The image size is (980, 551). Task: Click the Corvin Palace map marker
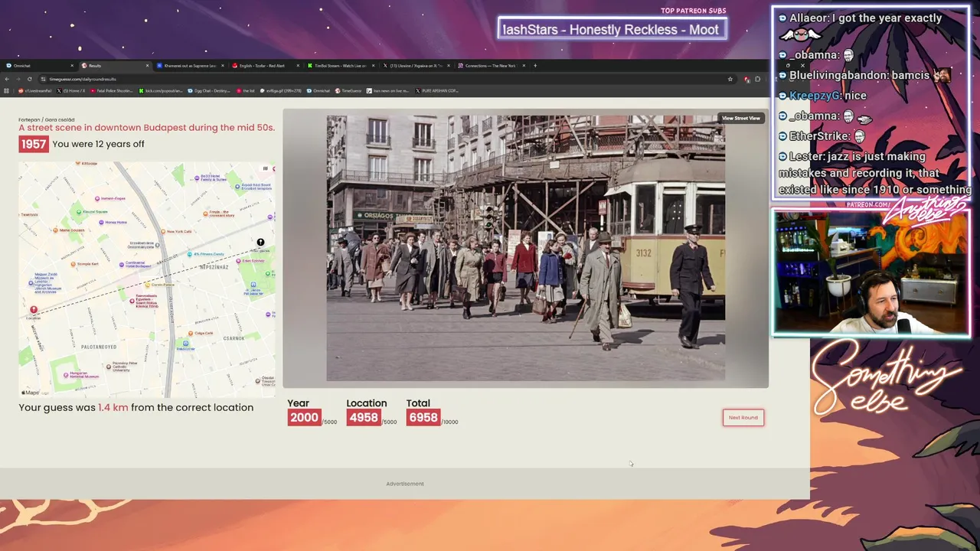tap(149, 284)
